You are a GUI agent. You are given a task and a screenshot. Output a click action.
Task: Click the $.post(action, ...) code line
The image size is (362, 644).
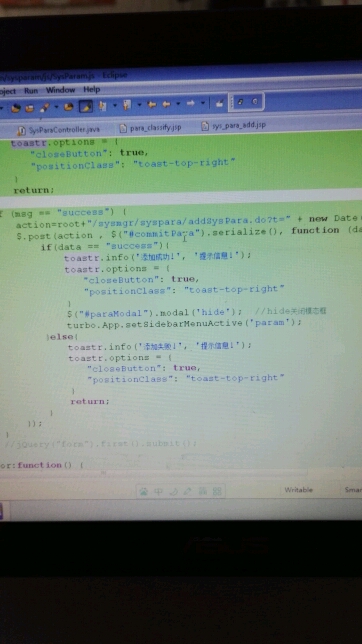[189, 234]
